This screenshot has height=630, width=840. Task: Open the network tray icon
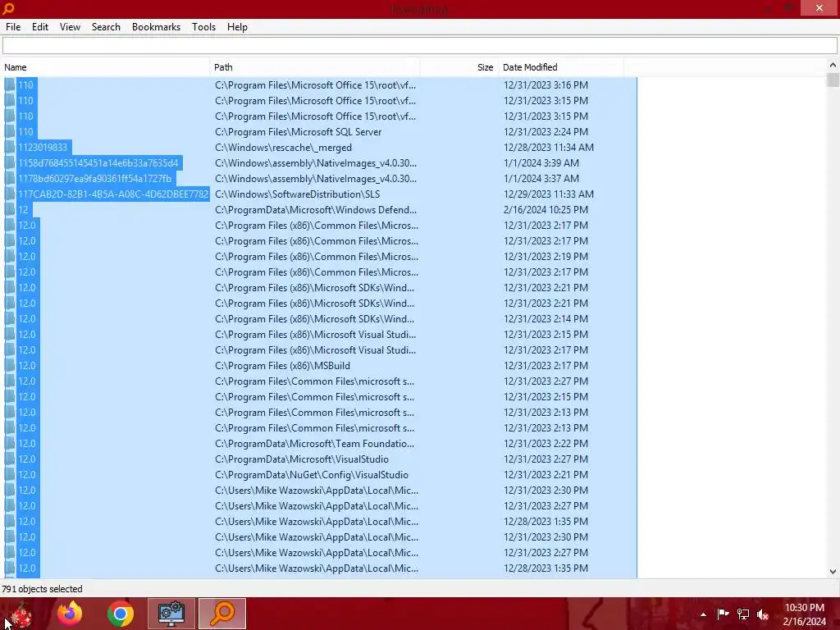[743, 614]
